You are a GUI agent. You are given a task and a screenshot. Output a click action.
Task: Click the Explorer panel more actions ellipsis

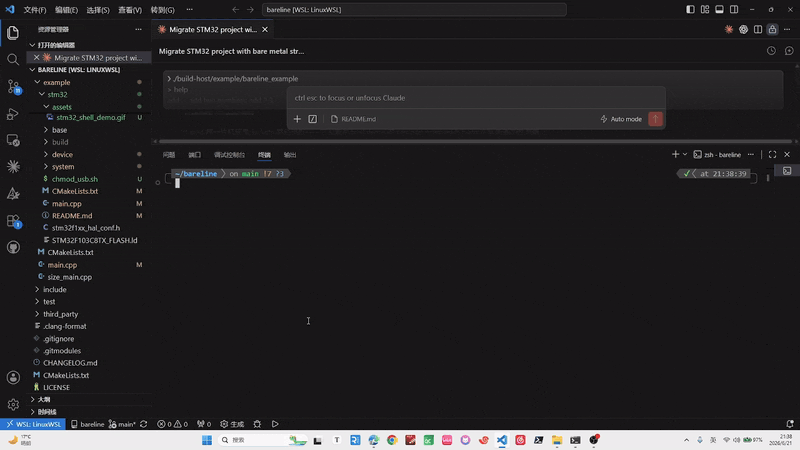[138, 30]
